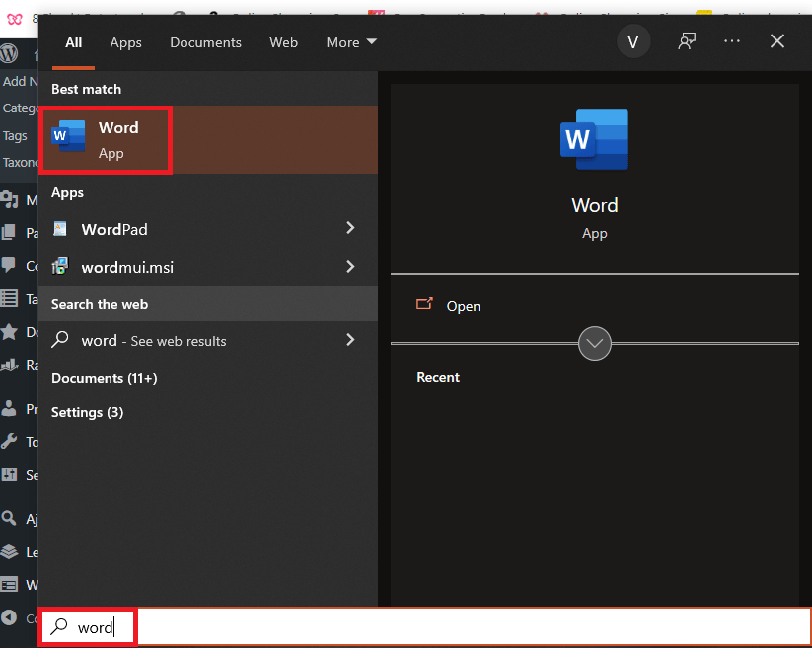The width and height of the screenshot is (812, 648).
Task: Expand web results arrow for word
Action: click(x=350, y=339)
